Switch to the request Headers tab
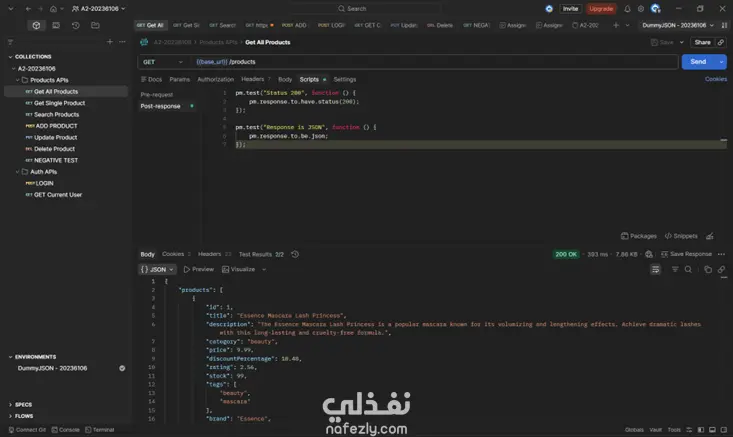733x437 pixels. click(256, 79)
